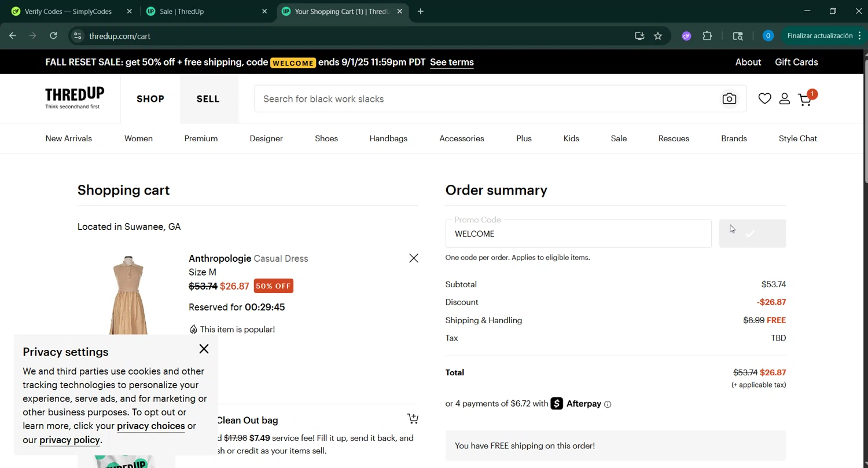Click the site information icon in the address bar
Viewport: 868px width, 468px height.
click(78, 36)
